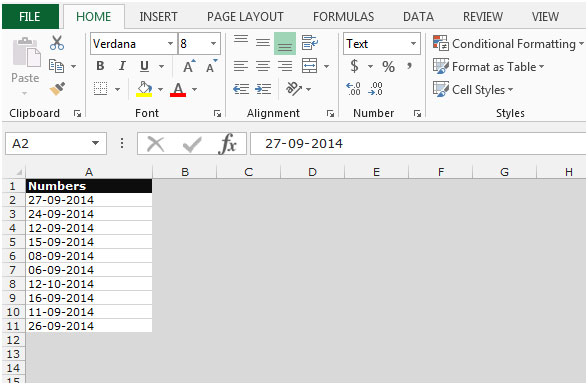588x385 pixels.
Task: Switch to the VIEW tab
Action: pyautogui.click(x=545, y=17)
